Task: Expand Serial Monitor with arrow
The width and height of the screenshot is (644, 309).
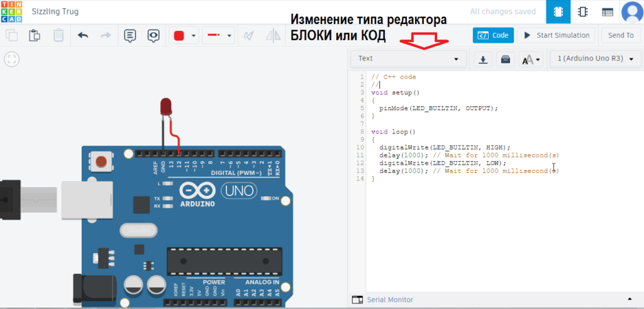Action: pyautogui.click(x=630, y=299)
